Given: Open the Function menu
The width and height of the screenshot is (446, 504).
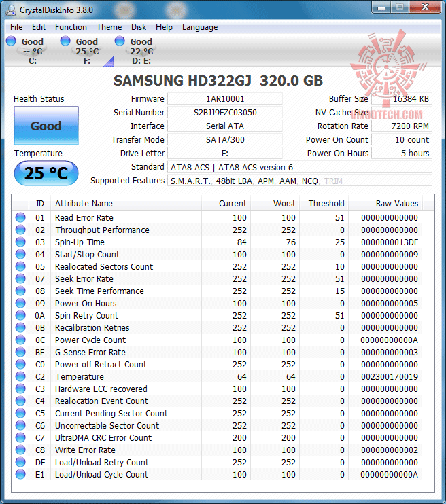Looking at the screenshot, I should click(71, 27).
